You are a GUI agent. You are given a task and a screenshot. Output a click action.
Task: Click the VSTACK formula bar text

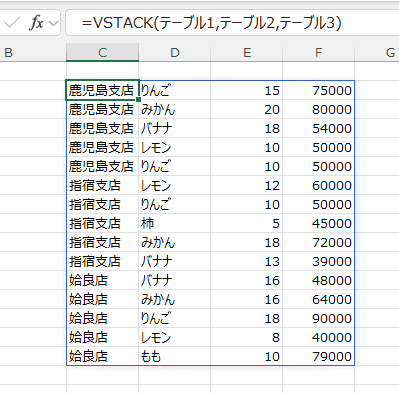[212, 23]
